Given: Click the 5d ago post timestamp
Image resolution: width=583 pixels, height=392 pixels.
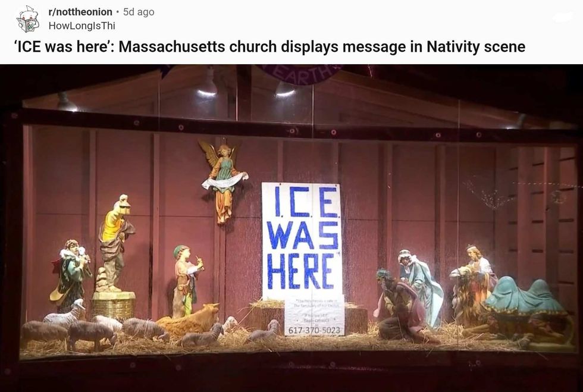Looking at the screenshot, I should [139, 12].
